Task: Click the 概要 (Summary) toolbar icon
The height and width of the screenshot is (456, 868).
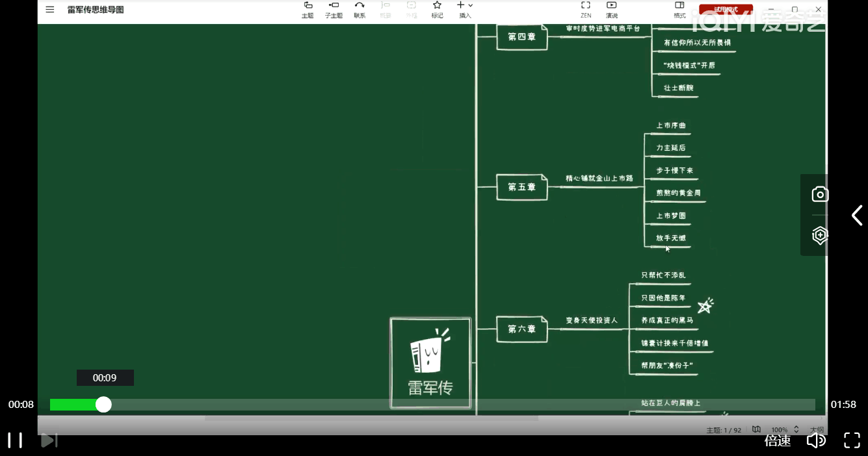Action: pos(386,10)
